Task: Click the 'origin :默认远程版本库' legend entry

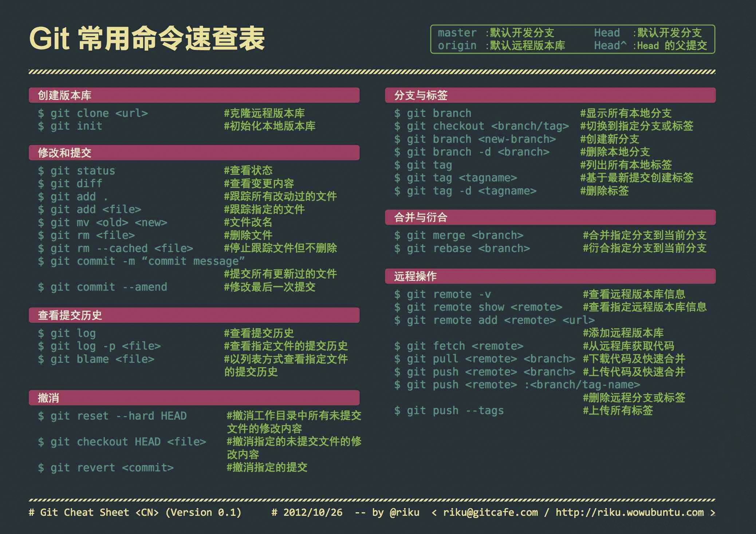Action: click(x=501, y=46)
